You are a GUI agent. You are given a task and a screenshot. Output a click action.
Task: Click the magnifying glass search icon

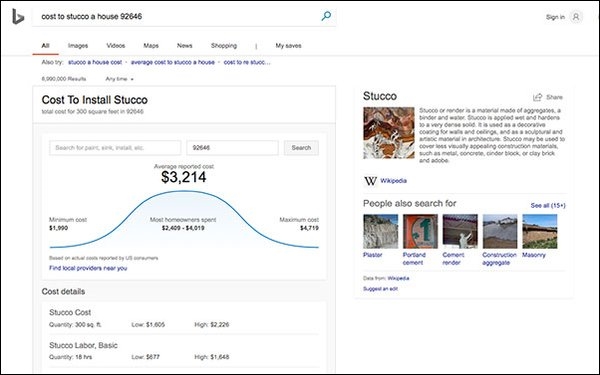326,16
